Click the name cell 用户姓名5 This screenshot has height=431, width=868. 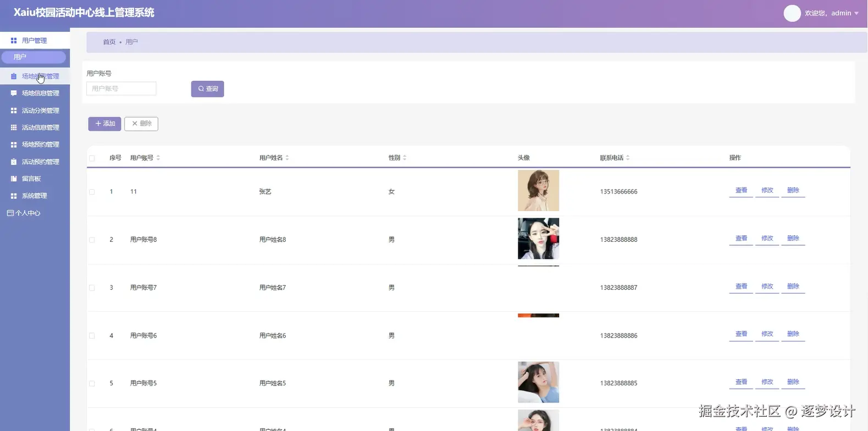[x=273, y=383]
